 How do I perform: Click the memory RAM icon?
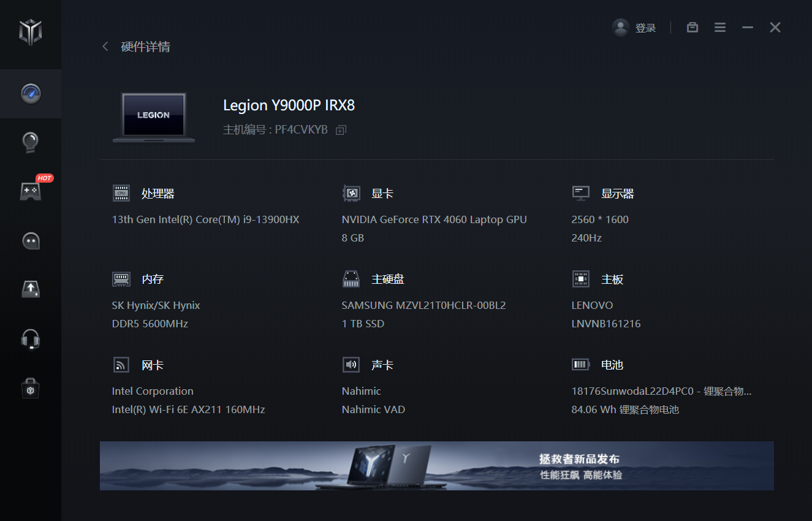[x=121, y=279]
